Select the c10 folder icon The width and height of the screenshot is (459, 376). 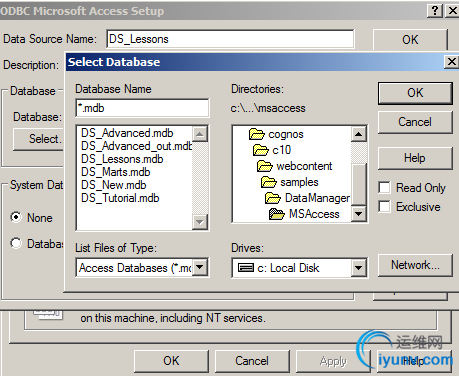click(261, 150)
